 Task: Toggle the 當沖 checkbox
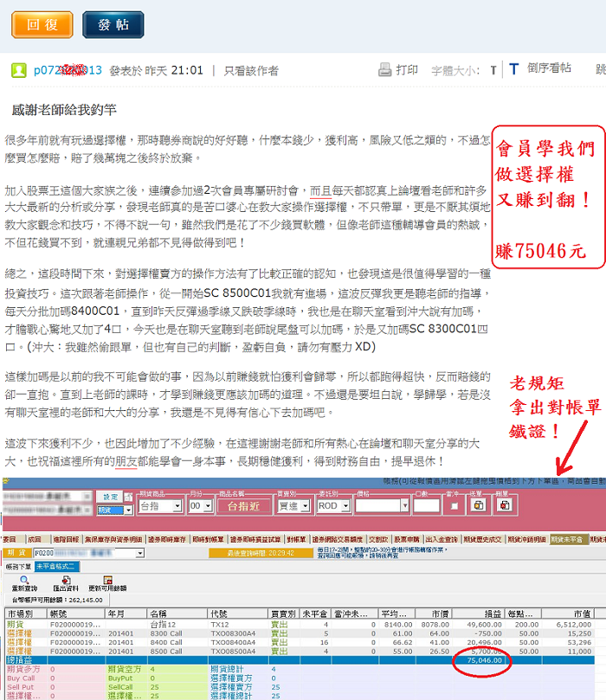tap(455, 506)
